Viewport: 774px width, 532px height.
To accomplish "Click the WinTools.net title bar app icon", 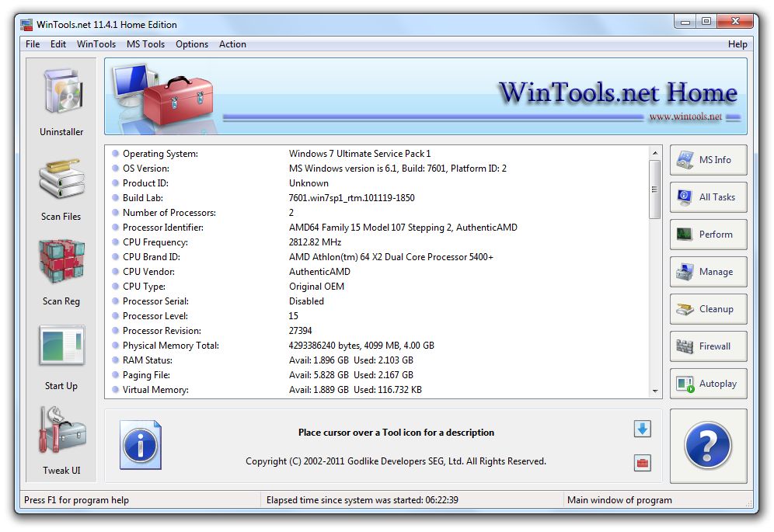I will [26, 24].
